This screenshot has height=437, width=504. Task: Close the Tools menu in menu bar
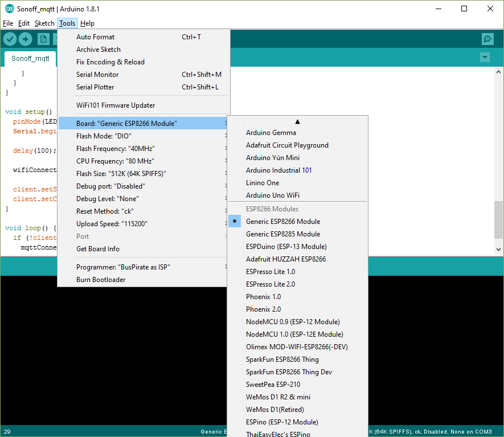pos(67,23)
